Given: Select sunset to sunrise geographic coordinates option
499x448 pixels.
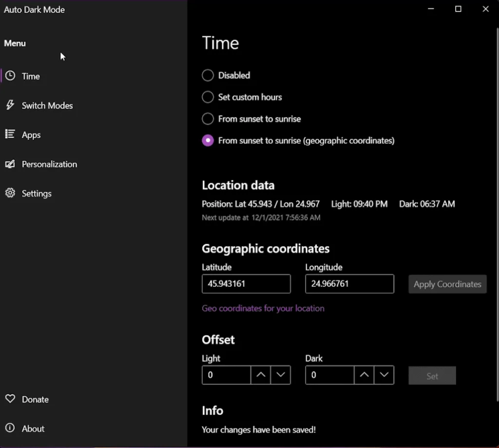Looking at the screenshot, I should pos(208,140).
